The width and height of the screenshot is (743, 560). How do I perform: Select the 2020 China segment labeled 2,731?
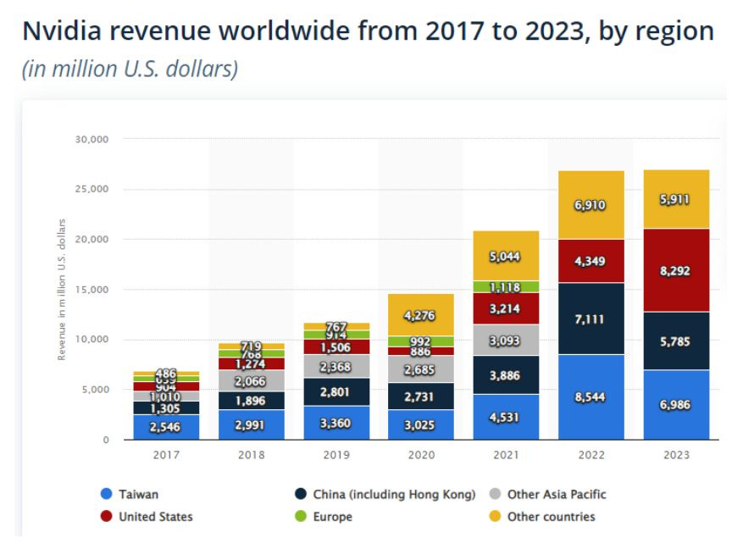tap(421, 396)
